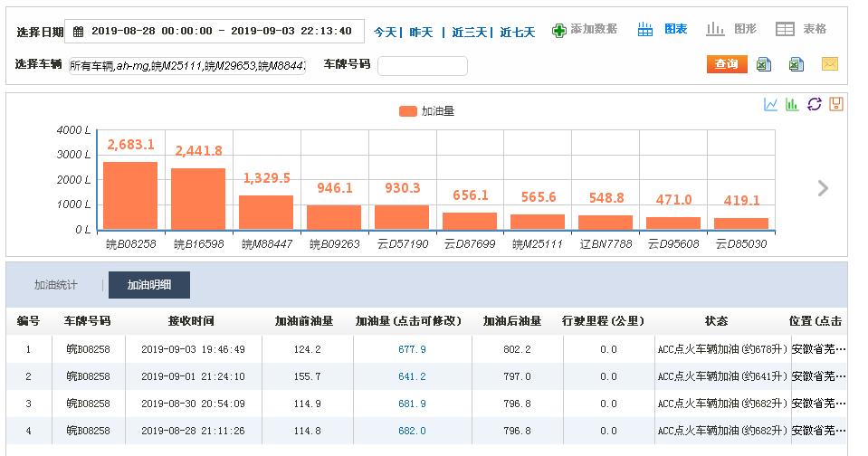Switch chart to green bar graph icon

(x=792, y=104)
